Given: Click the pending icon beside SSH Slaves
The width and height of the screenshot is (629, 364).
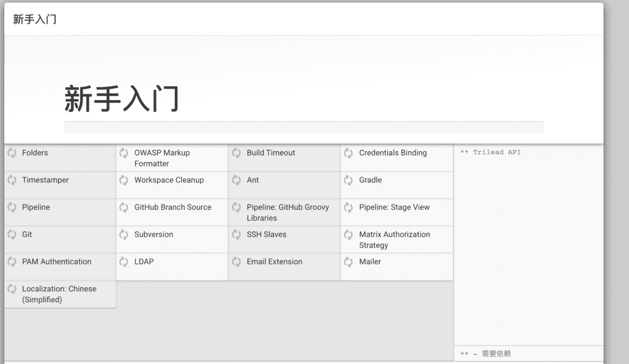Looking at the screenshot, I should coord(236,234).
